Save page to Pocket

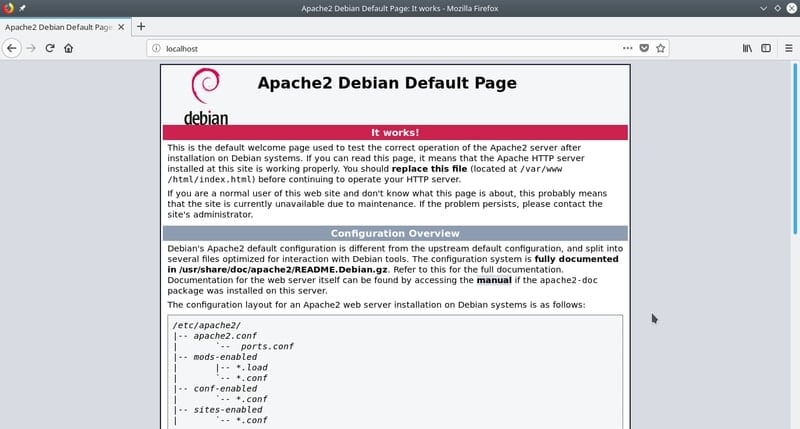tap(644, 48)
